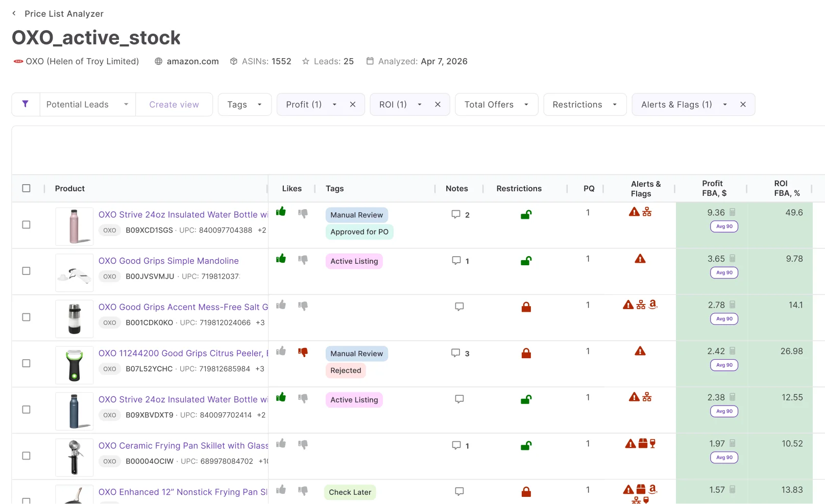Select checkbox for OXO Strive B09XCD1SGS row
The height and width of the screenshot is (504, 825).
tap(27, 224)
